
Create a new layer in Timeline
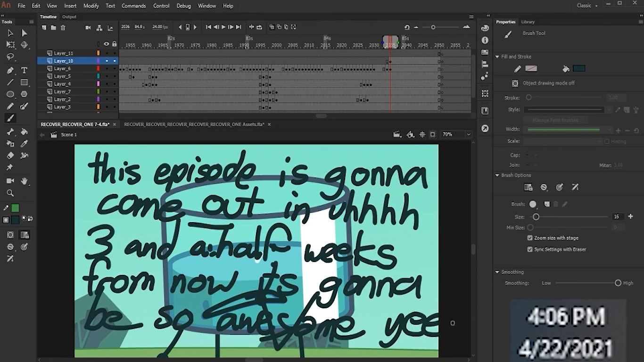(44, 28)
